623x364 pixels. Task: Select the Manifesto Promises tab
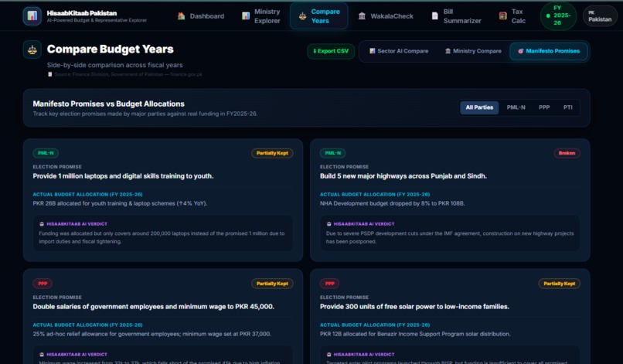549,51
